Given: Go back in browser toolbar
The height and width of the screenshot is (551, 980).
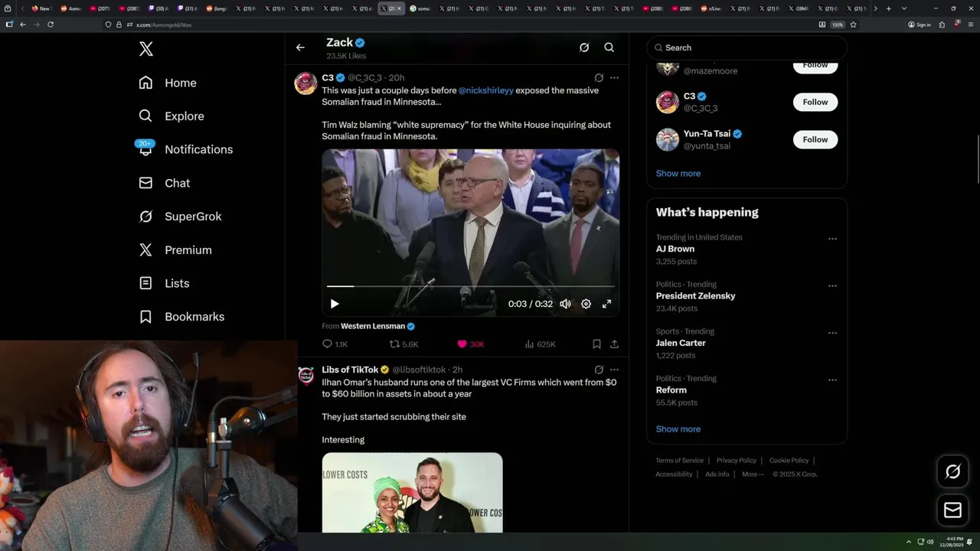Looking at the screenshot, I should 23,24.
